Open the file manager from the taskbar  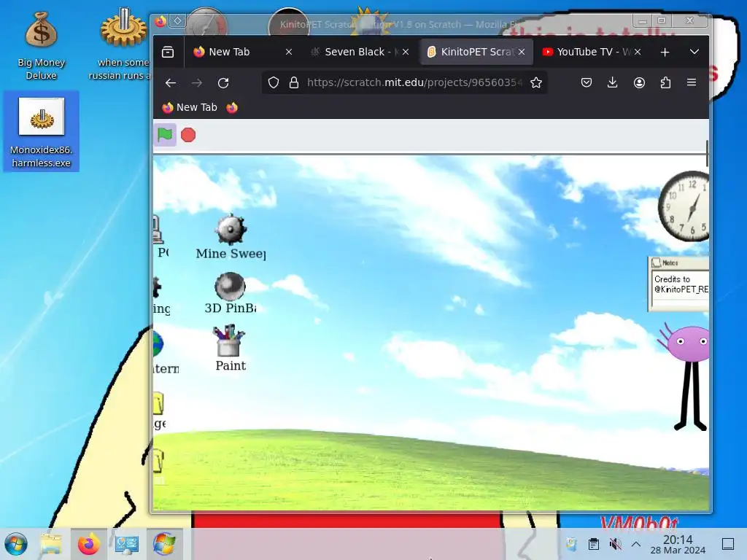tap(51, 544)
